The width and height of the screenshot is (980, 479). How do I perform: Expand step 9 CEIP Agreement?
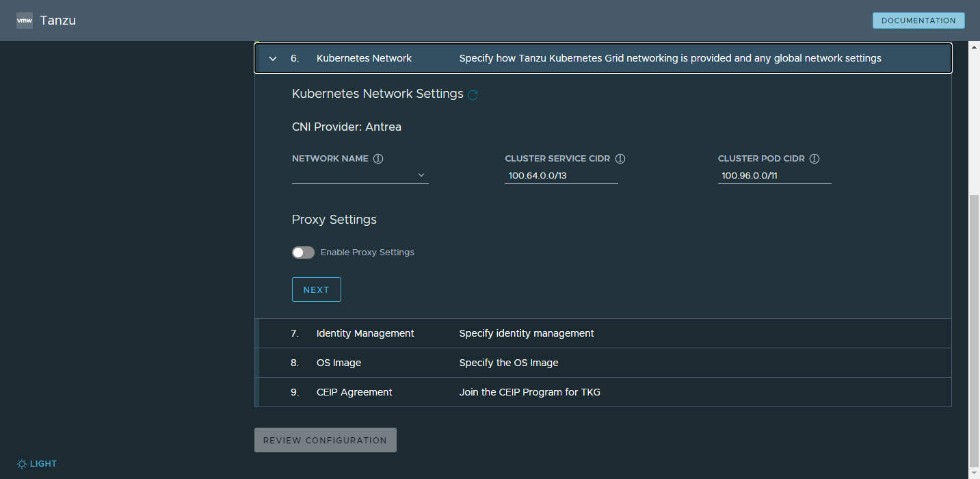click(603, 392)
